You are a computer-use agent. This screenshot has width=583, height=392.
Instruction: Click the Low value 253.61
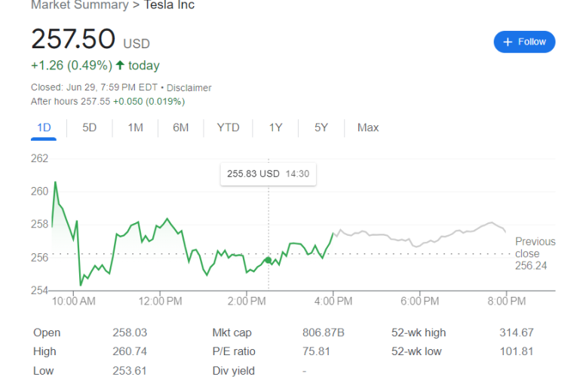pos(130,371)
